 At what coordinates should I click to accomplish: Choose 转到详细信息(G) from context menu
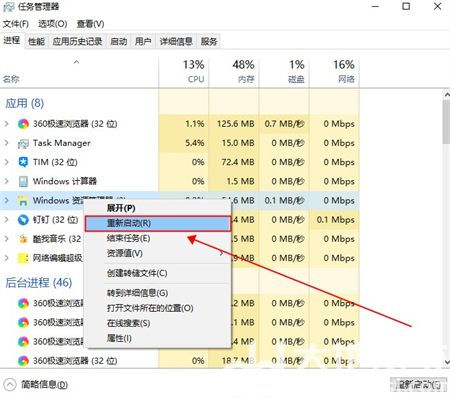(x=157, y=293)
